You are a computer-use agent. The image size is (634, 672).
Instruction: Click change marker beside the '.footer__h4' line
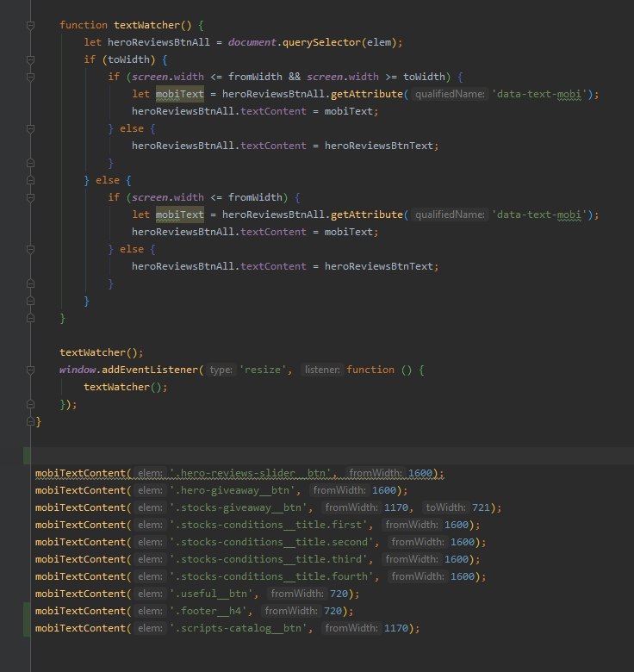(27, 611)
